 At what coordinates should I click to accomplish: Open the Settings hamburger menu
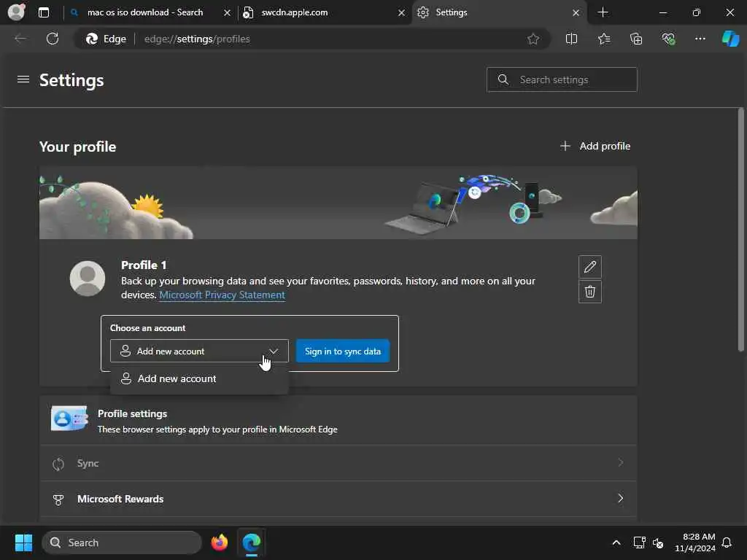(x=23, y=79)
